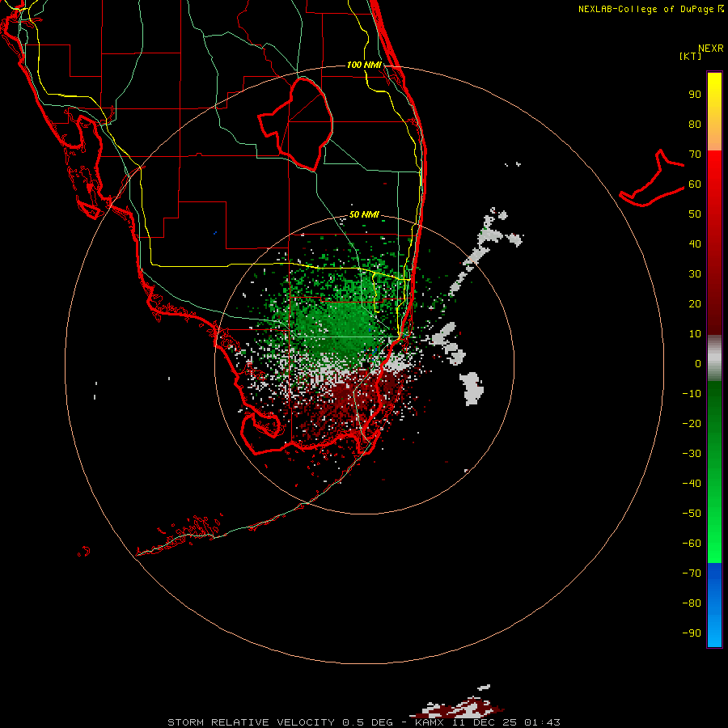
Task: Pick the gray zero-velocity segment of color bar
Action: [714, 358]
